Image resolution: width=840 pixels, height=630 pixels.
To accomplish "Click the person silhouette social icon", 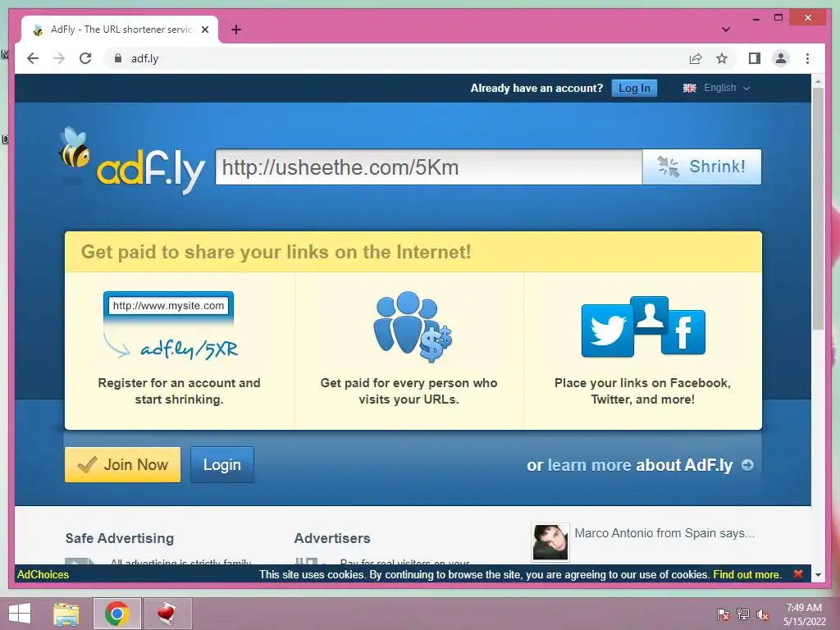I will pos(650,315).
